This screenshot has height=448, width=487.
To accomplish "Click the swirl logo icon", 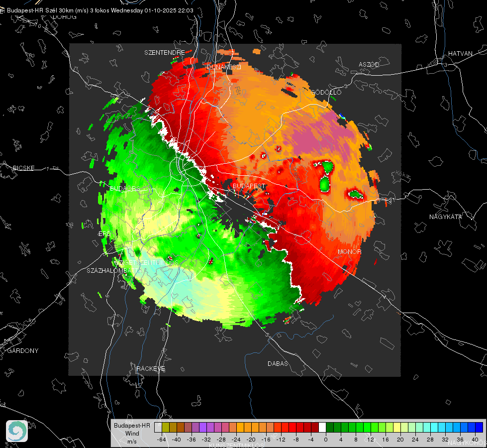I will (17, 431).
